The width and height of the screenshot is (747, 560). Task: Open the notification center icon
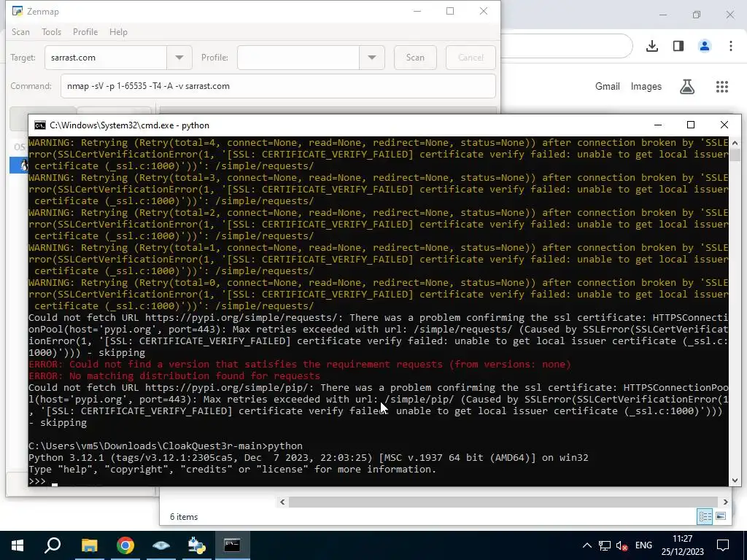tap(723, 545)
